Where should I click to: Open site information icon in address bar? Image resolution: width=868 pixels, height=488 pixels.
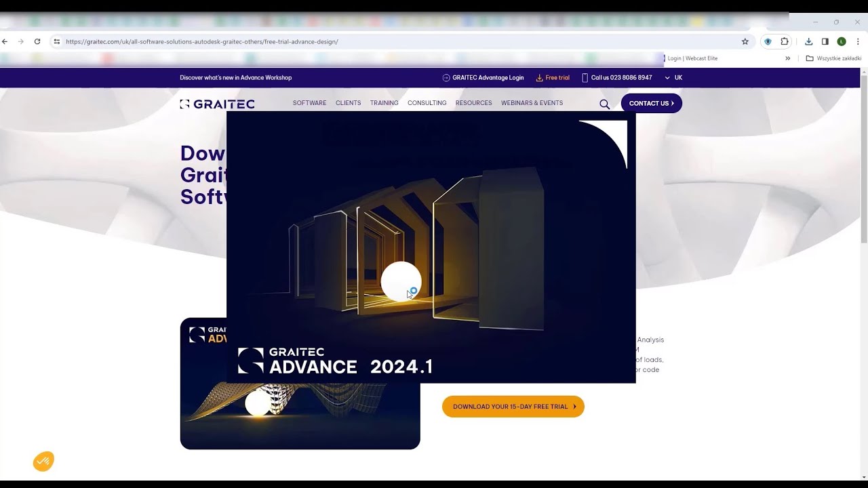pyautogui.click(x=57, y=41)
